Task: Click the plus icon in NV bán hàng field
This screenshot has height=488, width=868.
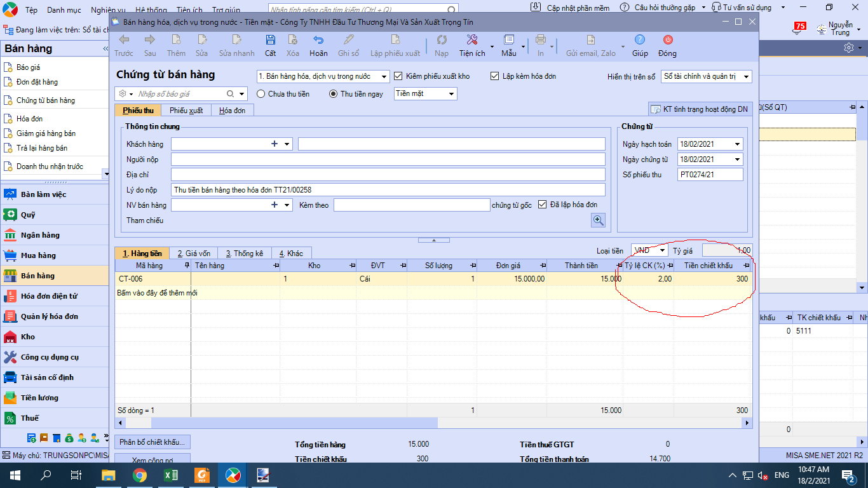Action: 275,205
